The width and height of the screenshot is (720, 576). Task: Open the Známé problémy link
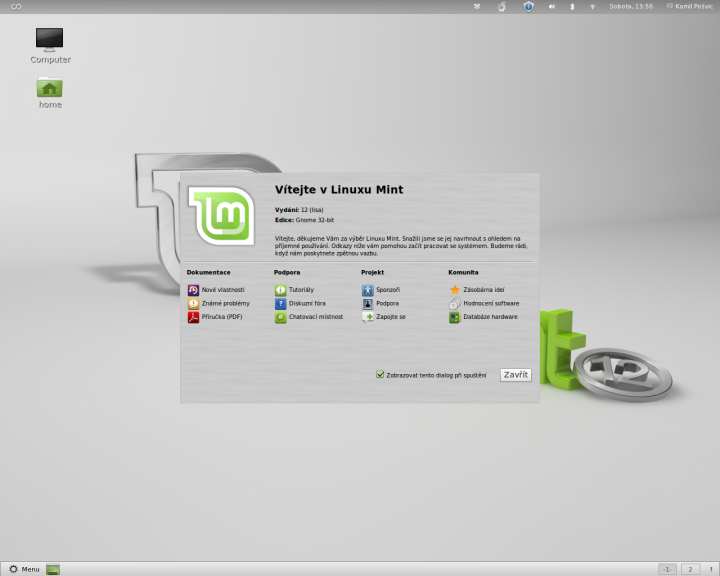[x=225, y=304]
